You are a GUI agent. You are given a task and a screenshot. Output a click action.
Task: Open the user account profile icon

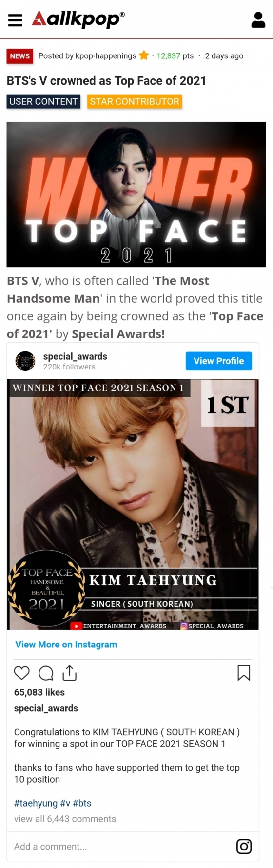tap(258, 20)
